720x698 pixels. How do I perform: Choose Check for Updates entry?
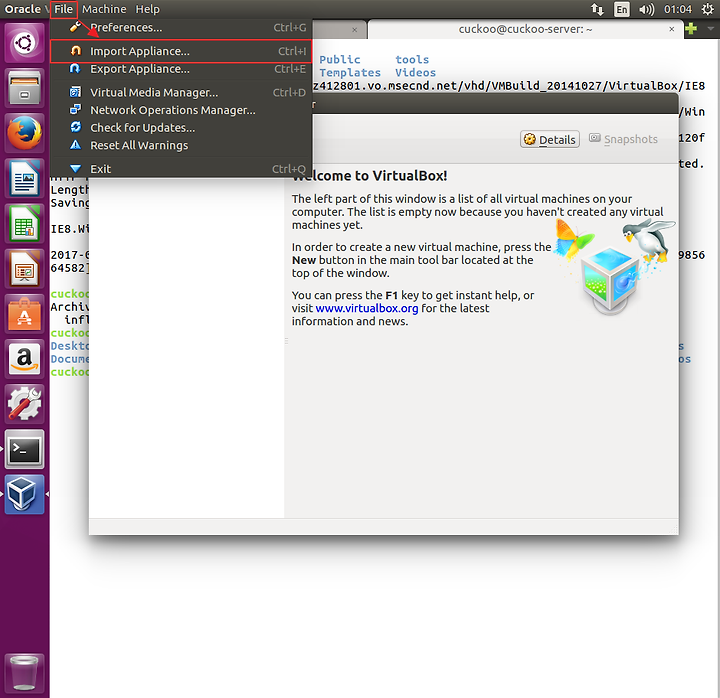click(181, 128)
